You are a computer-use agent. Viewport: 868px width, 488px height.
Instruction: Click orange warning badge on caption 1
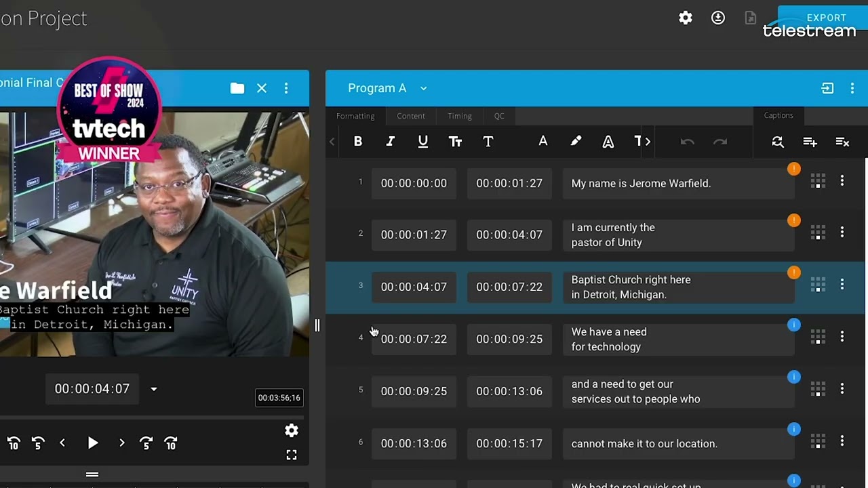click(794, 169)
